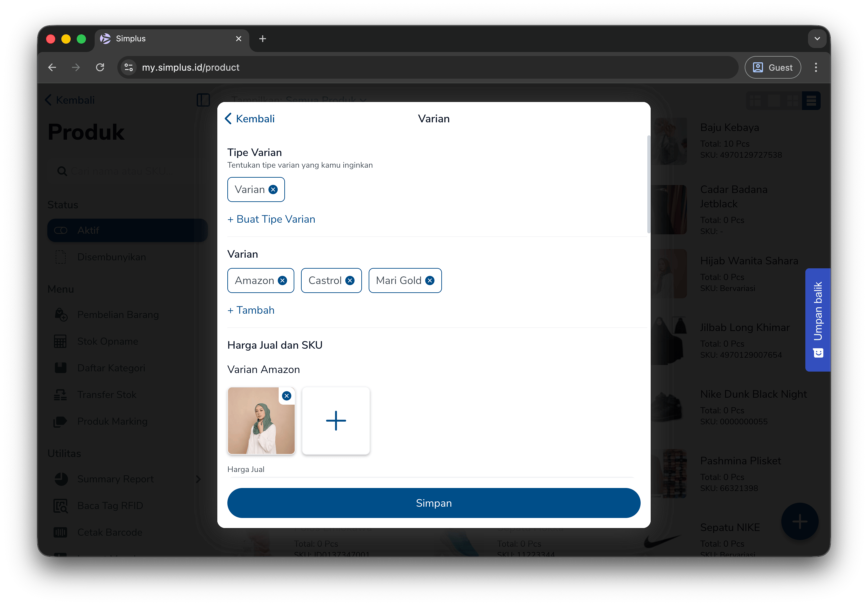868x606 pixels.
Task: Remove the Amazon variant chip
Action: [x=282, y=281]
